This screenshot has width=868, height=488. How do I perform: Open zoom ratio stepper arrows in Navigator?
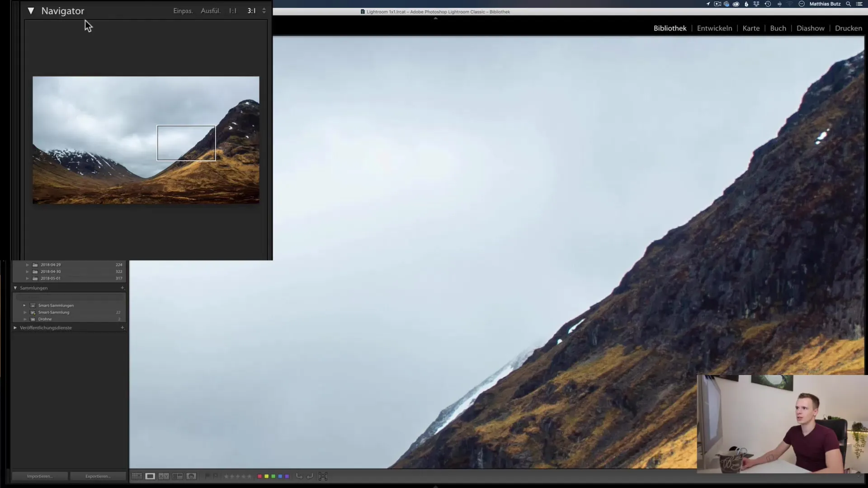[264, 11]
